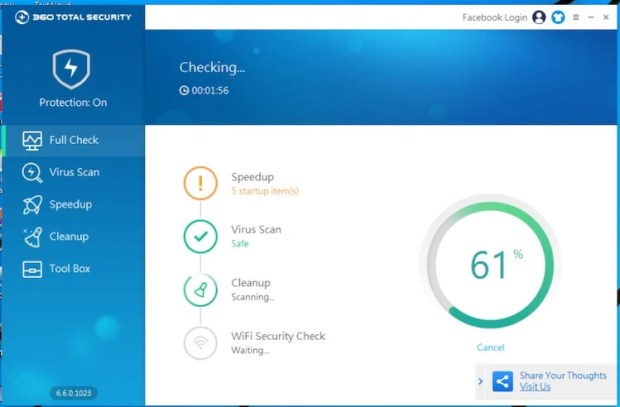Close the 360 Total Security window
The height and width of the screenshot is (407, 620).
click(x=606, y=17)
